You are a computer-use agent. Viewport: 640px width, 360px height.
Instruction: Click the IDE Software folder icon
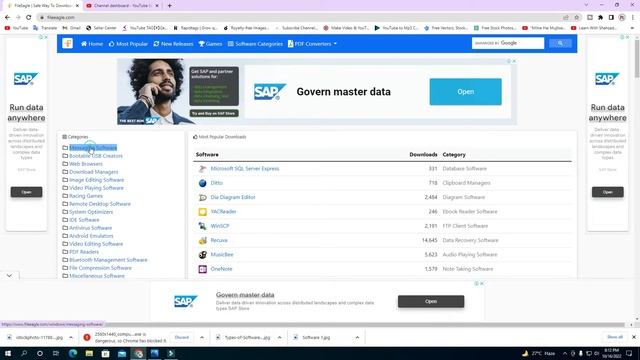point(65,220)
